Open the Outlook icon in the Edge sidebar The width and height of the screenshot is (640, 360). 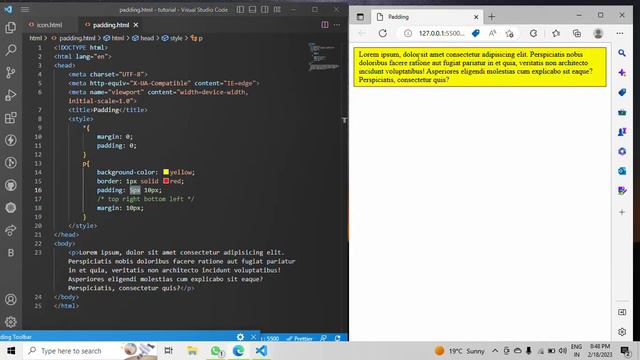click(622, 171)
